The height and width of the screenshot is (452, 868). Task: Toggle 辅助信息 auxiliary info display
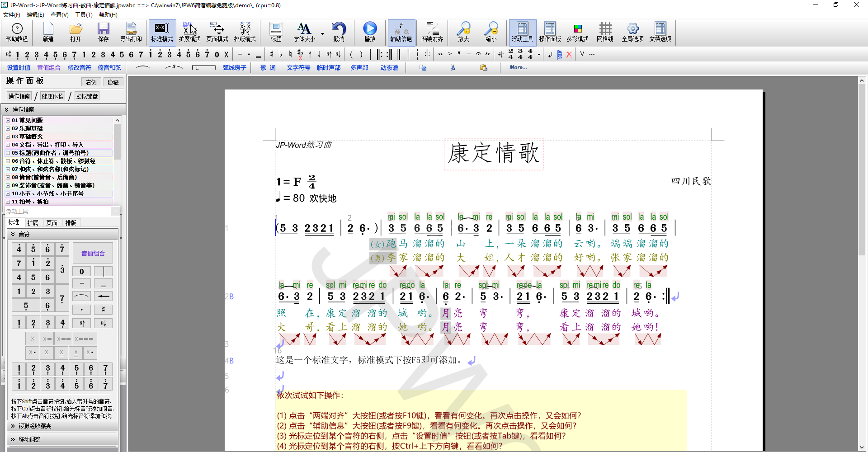pos(401,33)
